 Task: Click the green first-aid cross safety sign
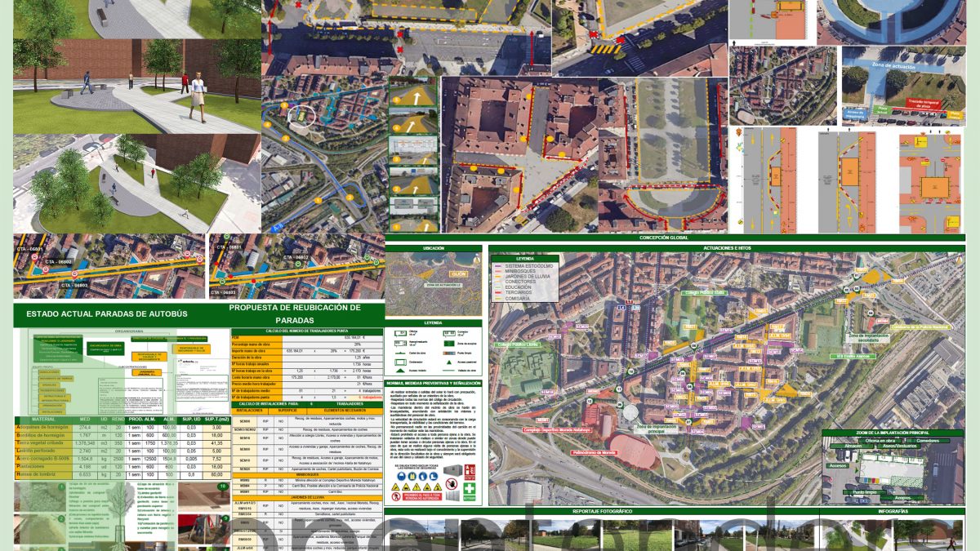tap(470, 490)
